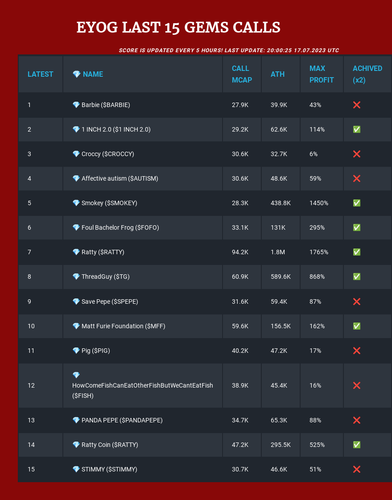Click the 114% max profit value
392x500 pixels.
point(317,129)
